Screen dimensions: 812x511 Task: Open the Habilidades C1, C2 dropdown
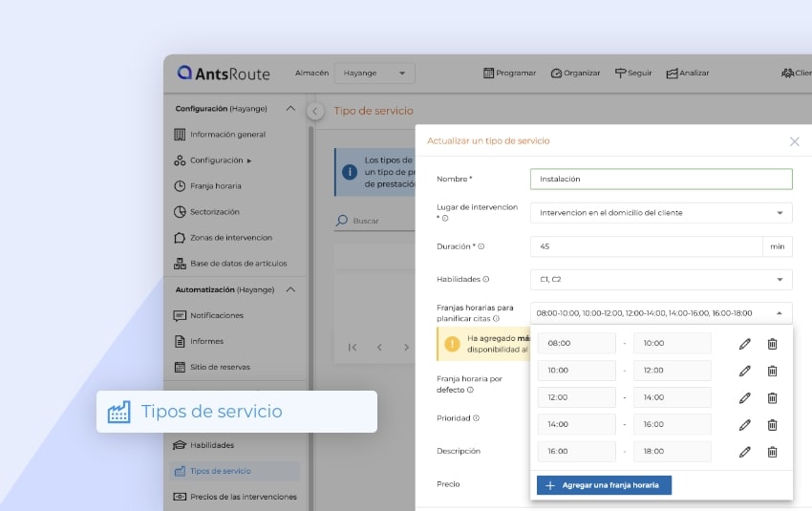coord(780,279)
